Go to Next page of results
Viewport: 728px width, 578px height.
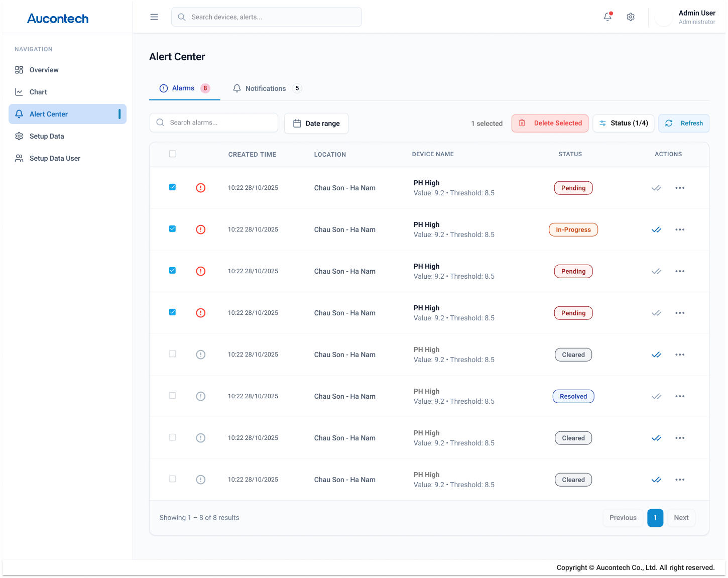681,518
